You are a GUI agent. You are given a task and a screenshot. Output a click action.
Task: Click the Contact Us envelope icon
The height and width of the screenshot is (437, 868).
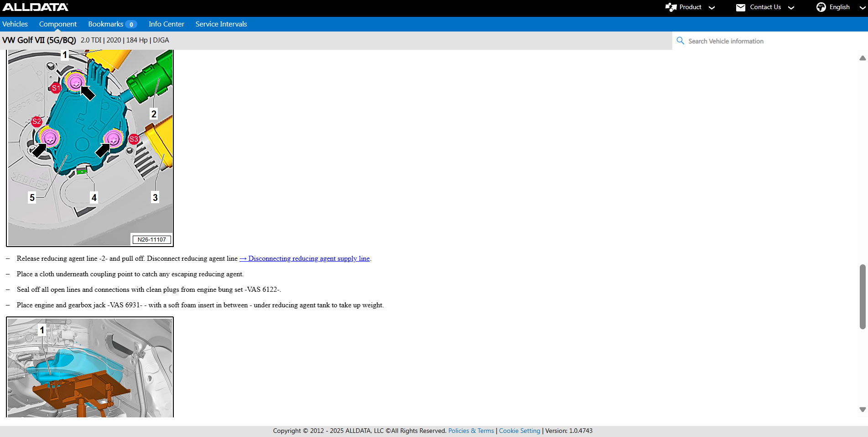741,7
